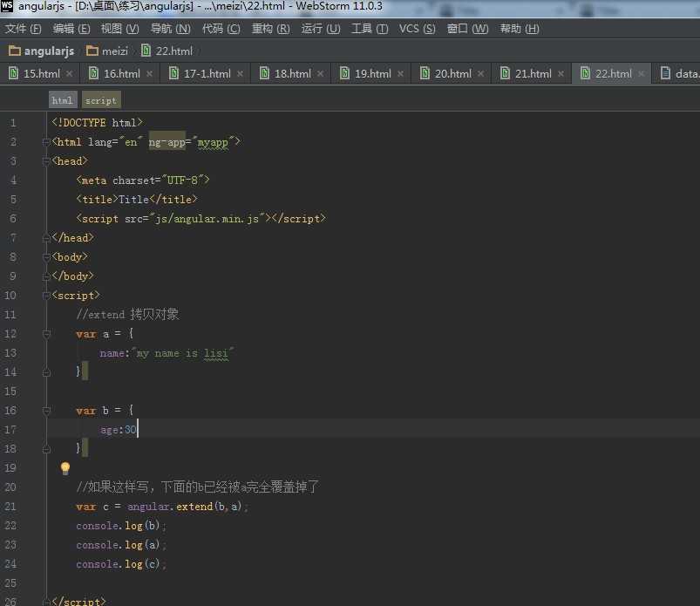Click the script editor breadcrumb
The image size is (700, 606).
[101, 100]
